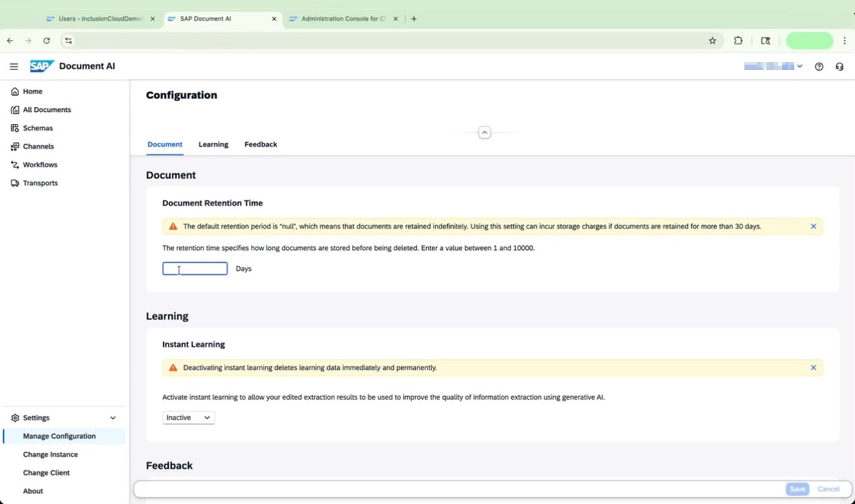Click the Schemas sidebar icon
Viewport: 855px width, 504px height.
[x=15, y=128]
